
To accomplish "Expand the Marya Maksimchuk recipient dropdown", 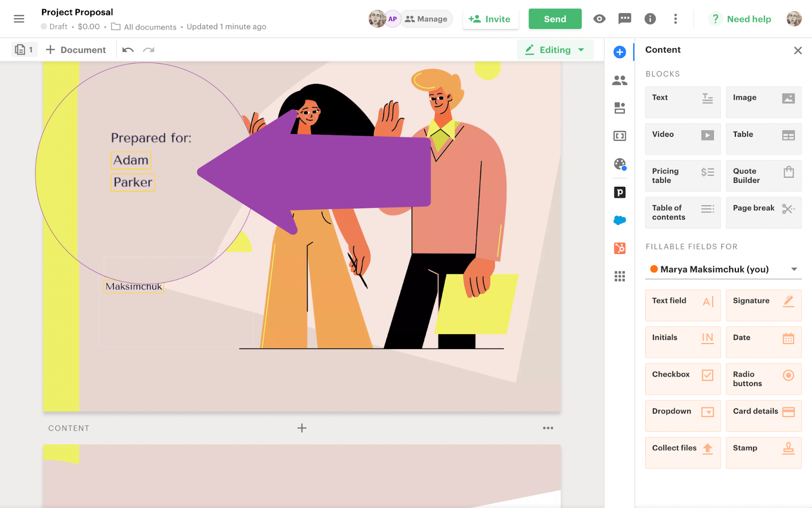I will [x=723, y=269].
